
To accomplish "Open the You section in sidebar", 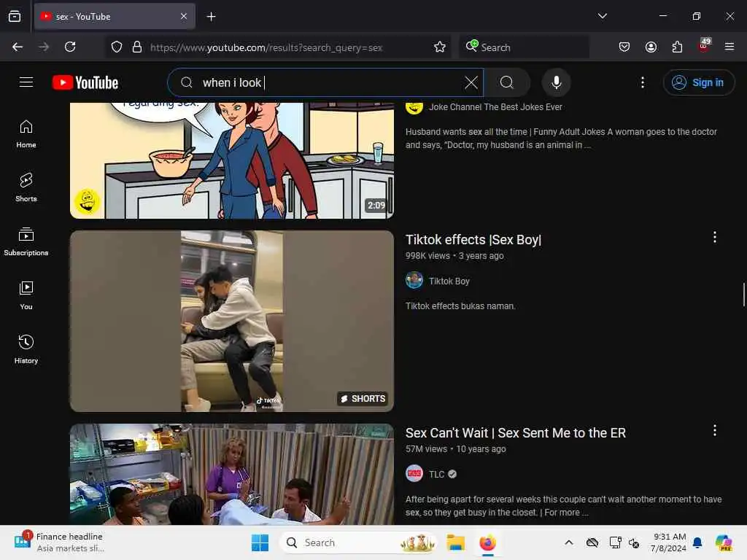I will pos(26,296).
